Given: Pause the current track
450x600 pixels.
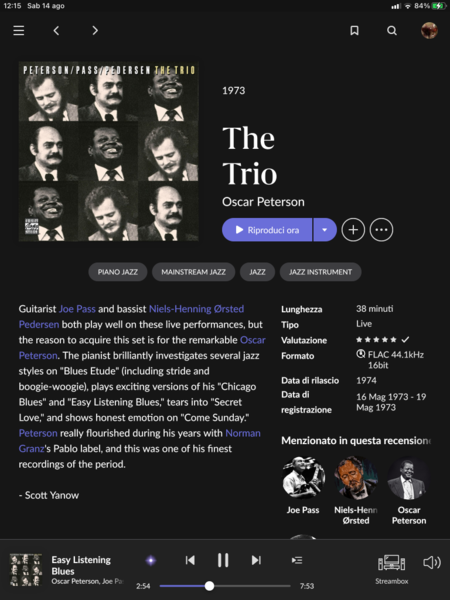Looking at the screenshot, I should tap(223, 560).
